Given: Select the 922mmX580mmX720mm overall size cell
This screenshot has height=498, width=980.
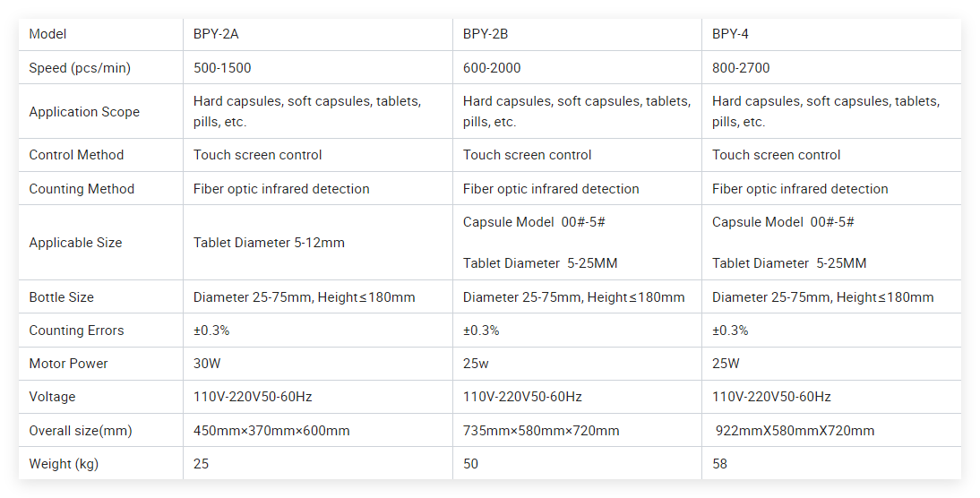Looking at the screenshot, I should coord(795,431).
